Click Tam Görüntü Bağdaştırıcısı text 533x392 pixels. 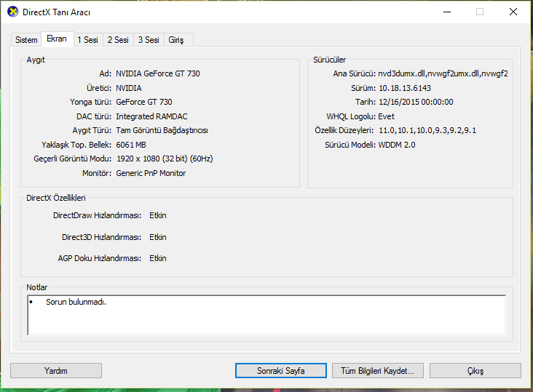162,130
